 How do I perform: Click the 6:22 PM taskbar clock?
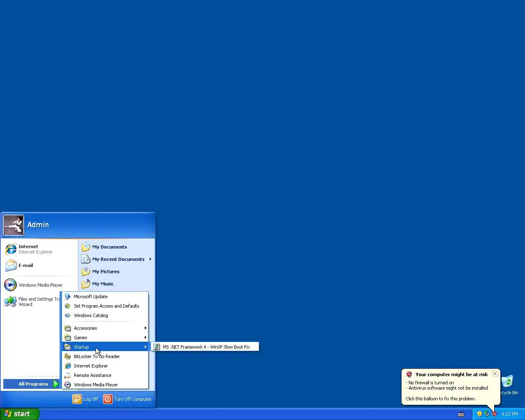tap(510, 414)
